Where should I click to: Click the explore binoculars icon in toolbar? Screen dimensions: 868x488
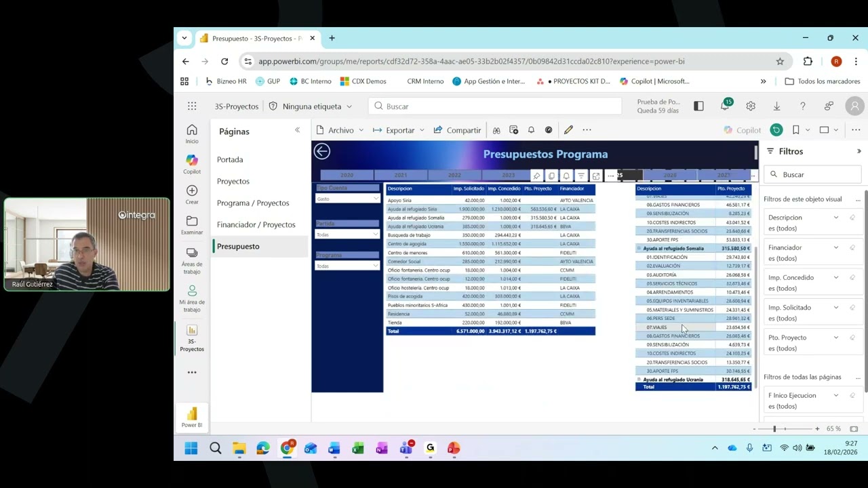point(496,130)
